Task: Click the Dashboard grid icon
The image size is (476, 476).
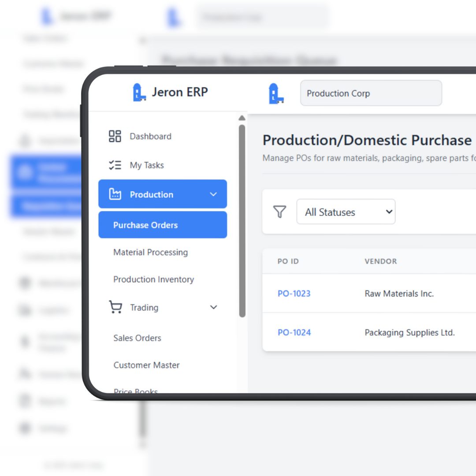Action: coord(115,136)
